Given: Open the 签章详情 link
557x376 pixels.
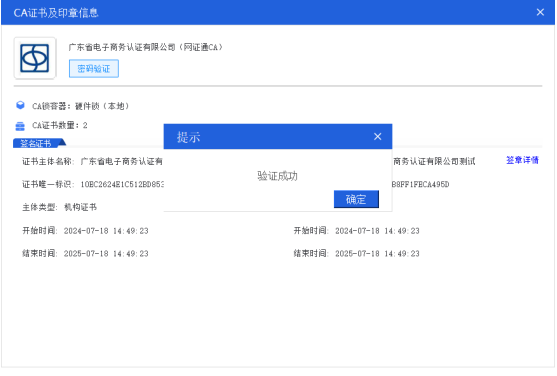Looking at the screenshot, I should tap(522, 160).
